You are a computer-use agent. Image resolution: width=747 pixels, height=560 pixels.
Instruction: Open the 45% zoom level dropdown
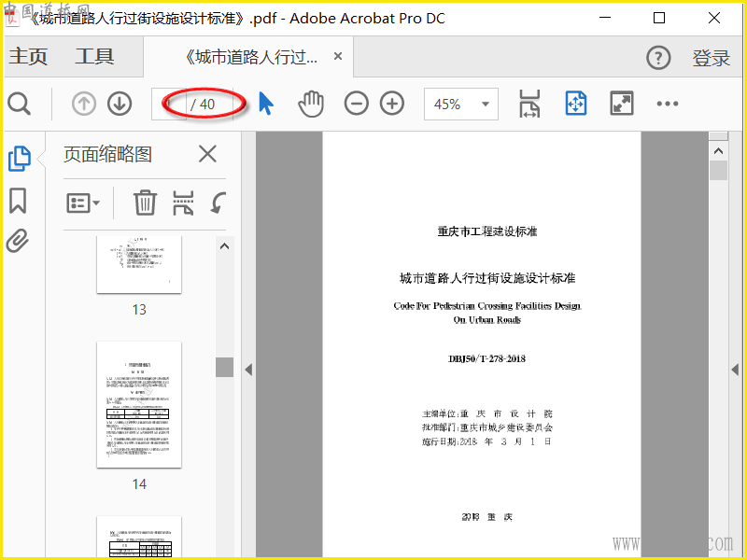tap(461, 104)
